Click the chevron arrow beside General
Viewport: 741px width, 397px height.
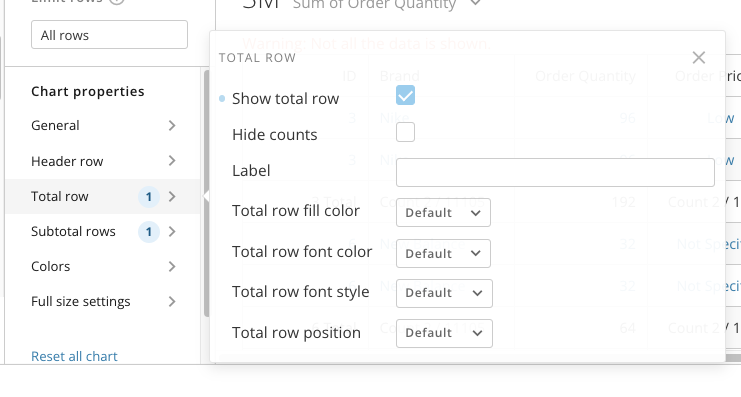click(172, 126)
